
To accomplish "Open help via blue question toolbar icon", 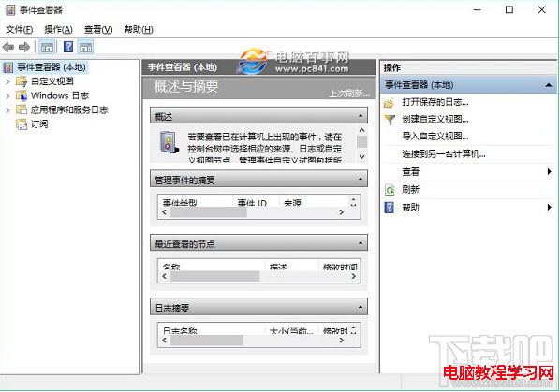I will pyautogui.click(x=68, y=47).
